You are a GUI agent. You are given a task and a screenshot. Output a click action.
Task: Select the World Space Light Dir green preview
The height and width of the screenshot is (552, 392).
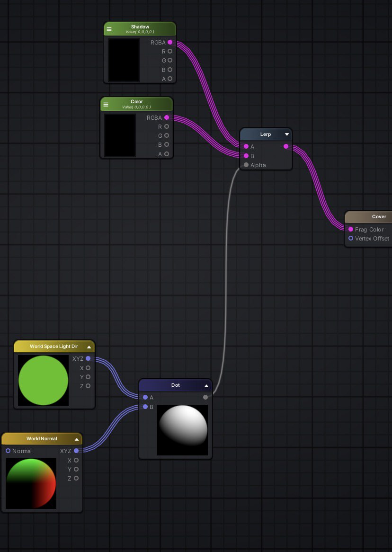tap(44, 381)
